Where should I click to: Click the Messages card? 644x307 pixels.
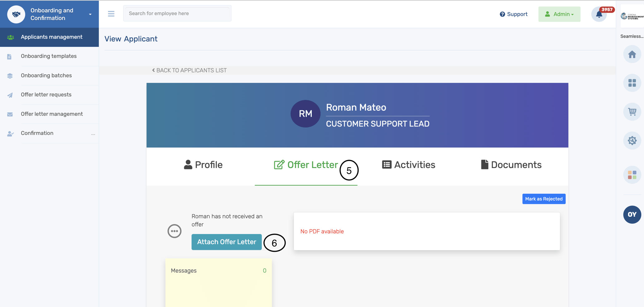click(218, 283)
